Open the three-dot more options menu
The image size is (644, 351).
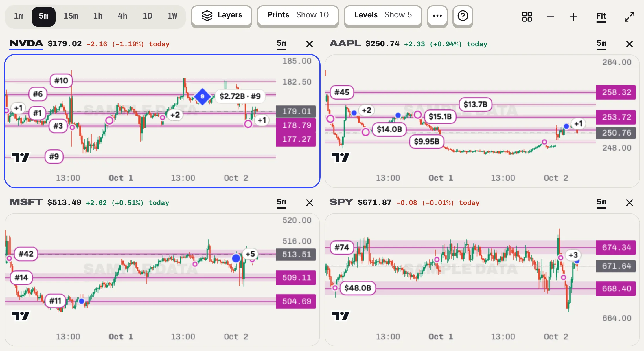coord(437,16)
